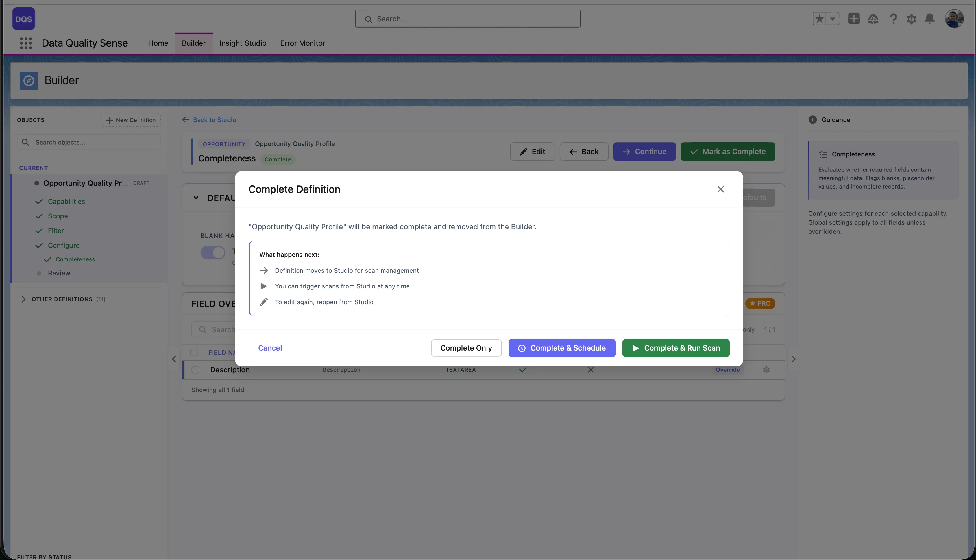Click the help question mark icon
The height and width of the screenshot is (560, 976).
893,18
